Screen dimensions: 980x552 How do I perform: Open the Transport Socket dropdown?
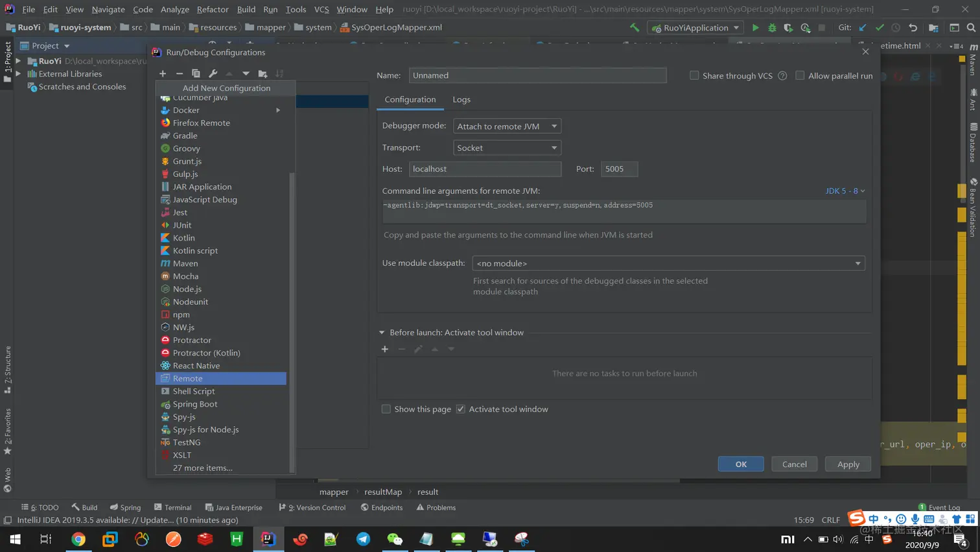pyautogui.click(x=507, y=148)
